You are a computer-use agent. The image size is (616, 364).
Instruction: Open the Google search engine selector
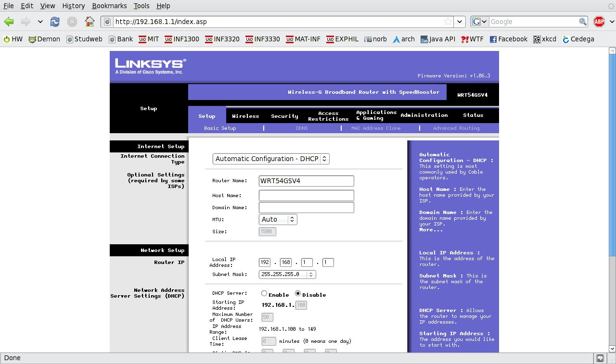(480, 22)
